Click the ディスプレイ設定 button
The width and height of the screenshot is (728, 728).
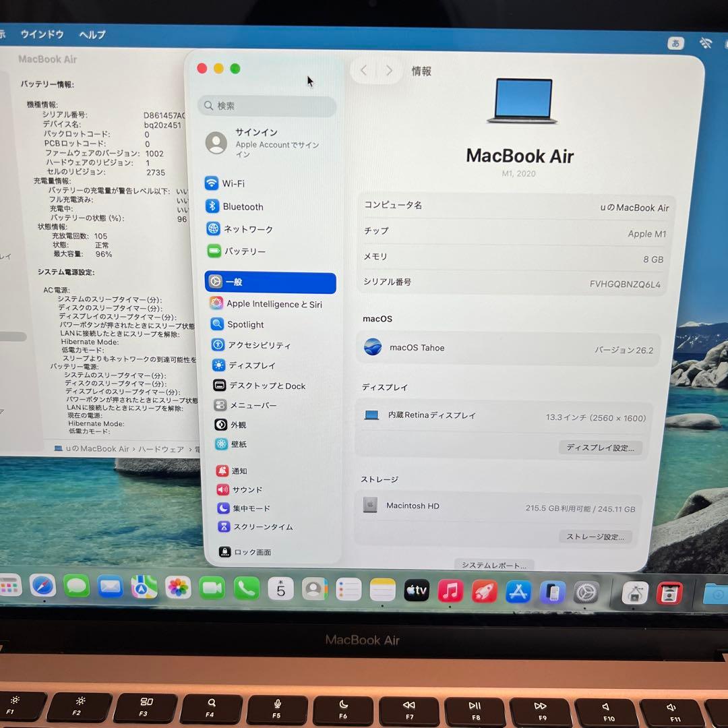pyautogui.click(x=600, y=447)
